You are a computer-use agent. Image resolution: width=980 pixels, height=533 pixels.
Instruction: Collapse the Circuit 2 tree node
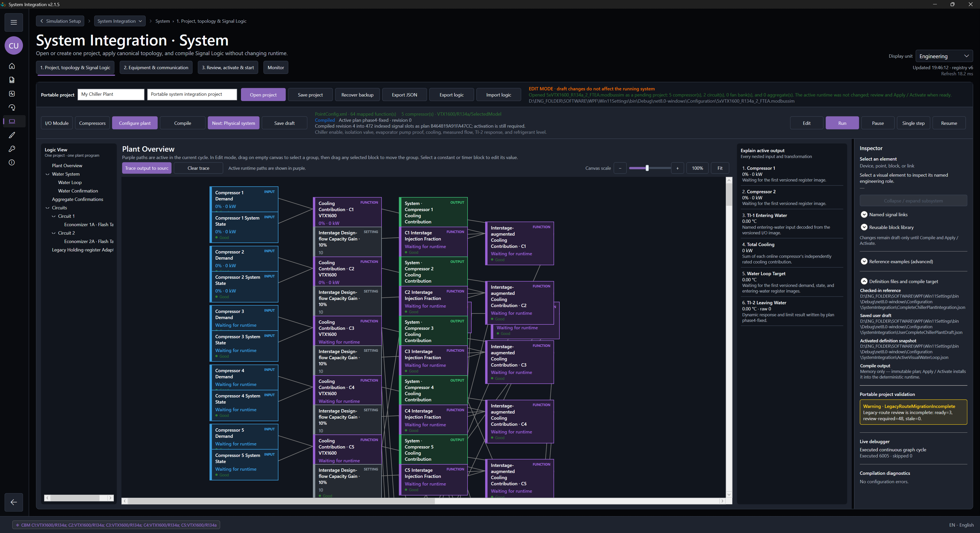[54, 233]
